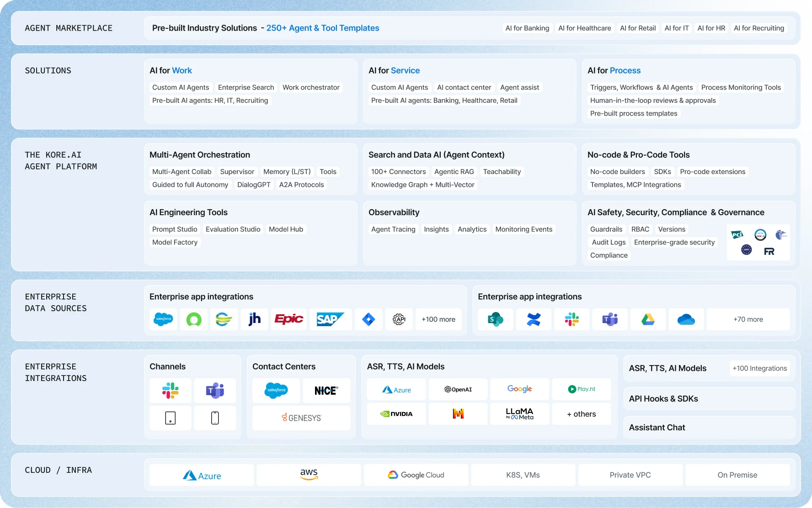
Task: Click the Assistant Chat card
Action: pos(709,428)
